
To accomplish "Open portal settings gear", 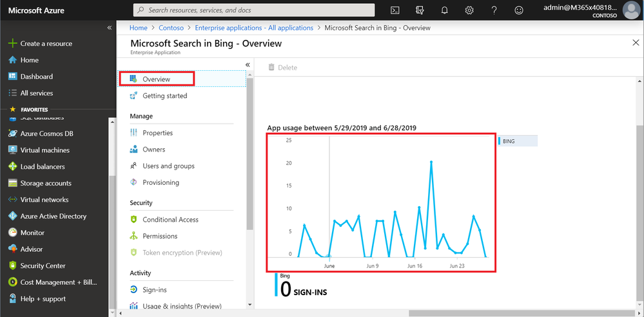I will point(469,10).
